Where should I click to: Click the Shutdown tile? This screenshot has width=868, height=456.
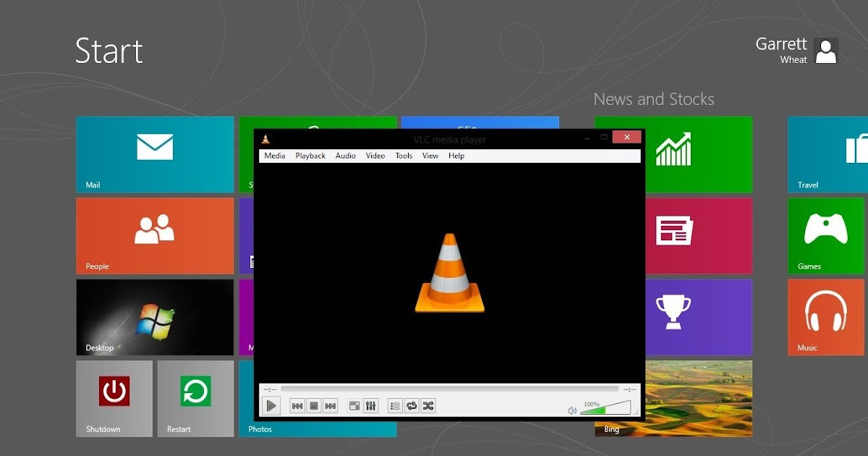[x=114, y=399]
